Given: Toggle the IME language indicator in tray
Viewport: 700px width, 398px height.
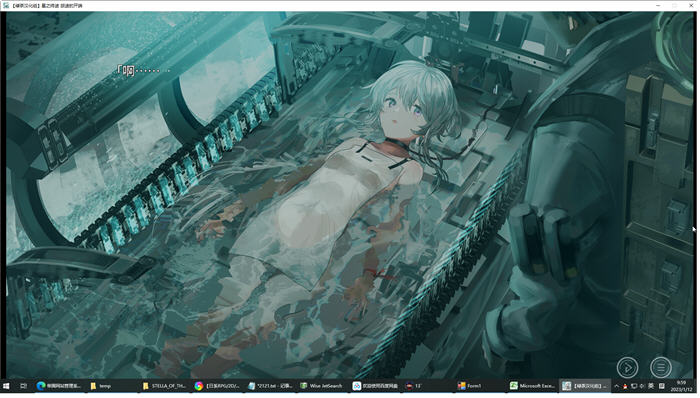Looking at the screenshot, I should coord(651,386).
